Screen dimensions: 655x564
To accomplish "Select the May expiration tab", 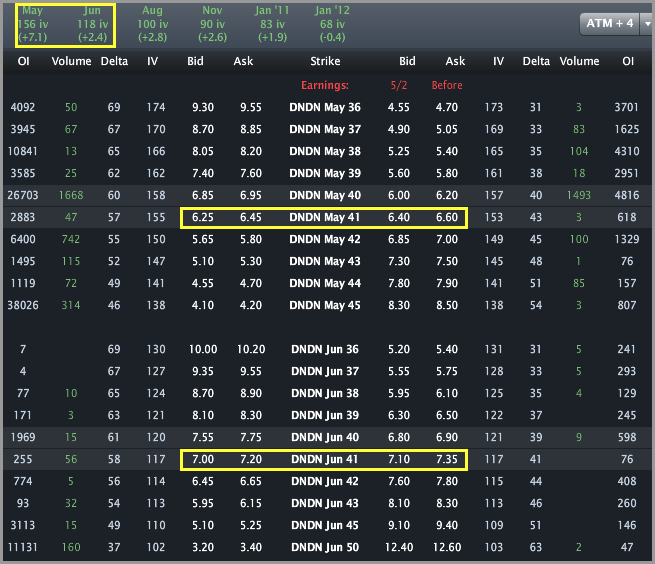I will tap(33, 24).
